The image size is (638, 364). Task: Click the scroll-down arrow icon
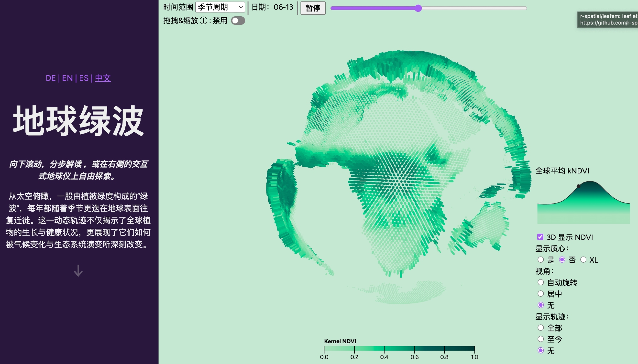(78, 271)
